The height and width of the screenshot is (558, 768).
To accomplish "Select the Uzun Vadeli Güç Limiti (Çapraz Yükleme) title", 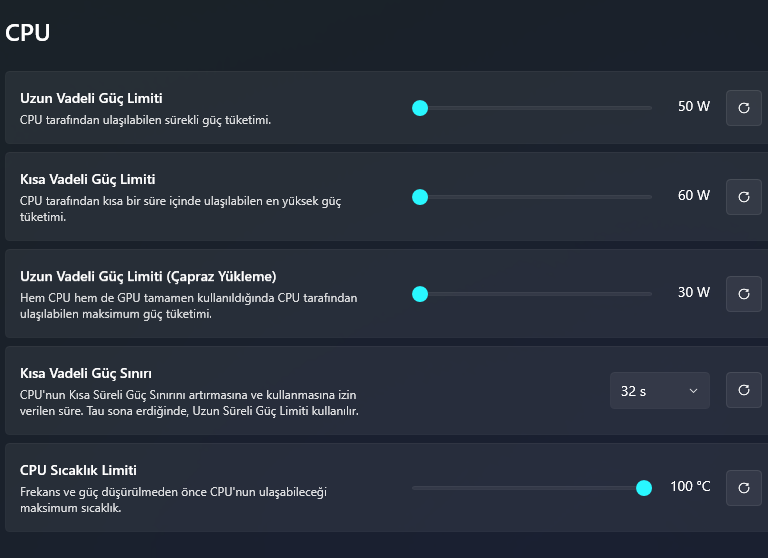I will pos(148,276).
